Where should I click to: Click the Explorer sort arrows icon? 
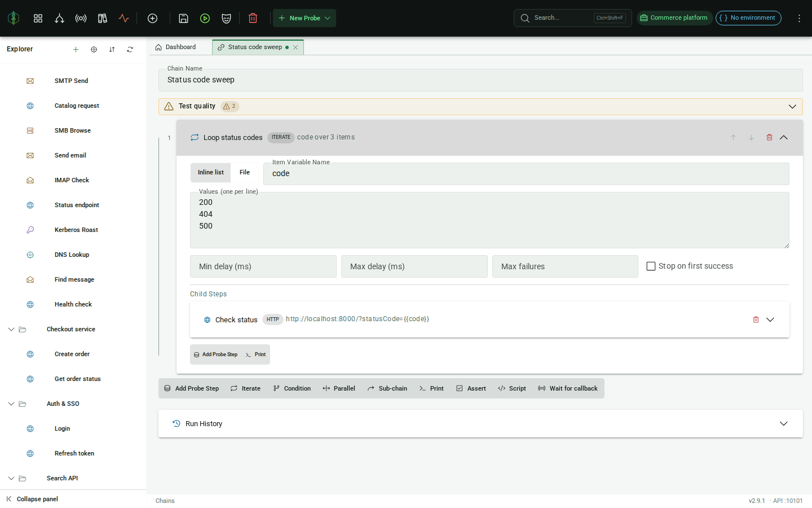[112, 49]
